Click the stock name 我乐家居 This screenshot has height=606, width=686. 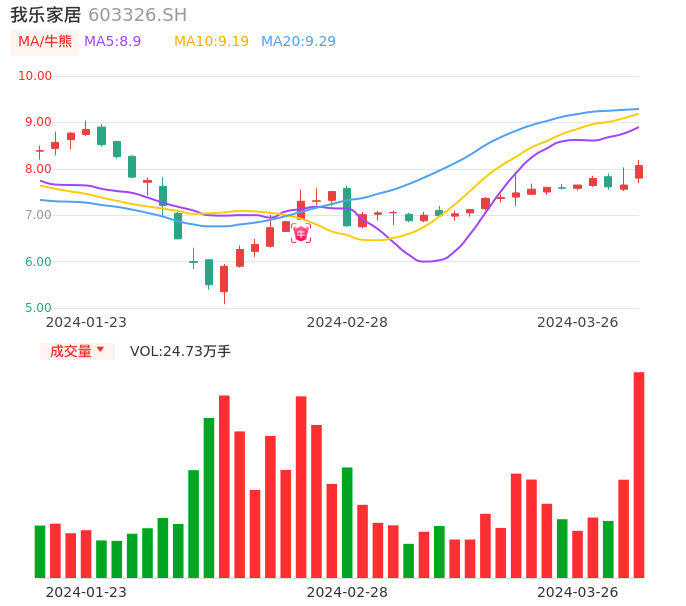point(46,15)
